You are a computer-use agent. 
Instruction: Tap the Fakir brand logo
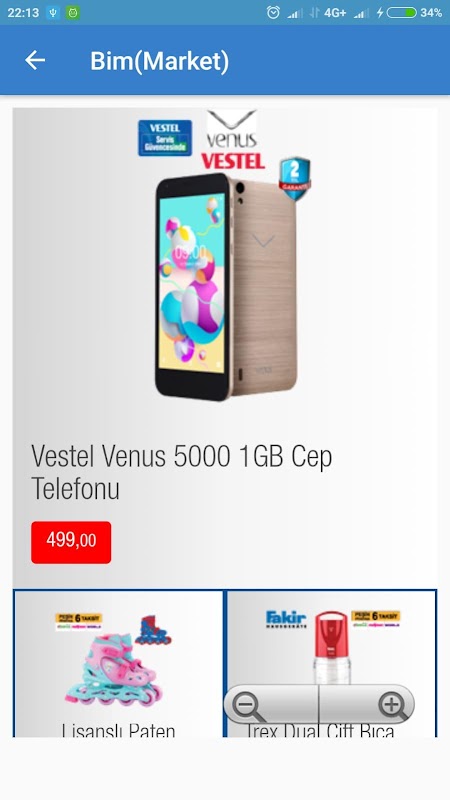pyautogui.click(x=286, y=619)
